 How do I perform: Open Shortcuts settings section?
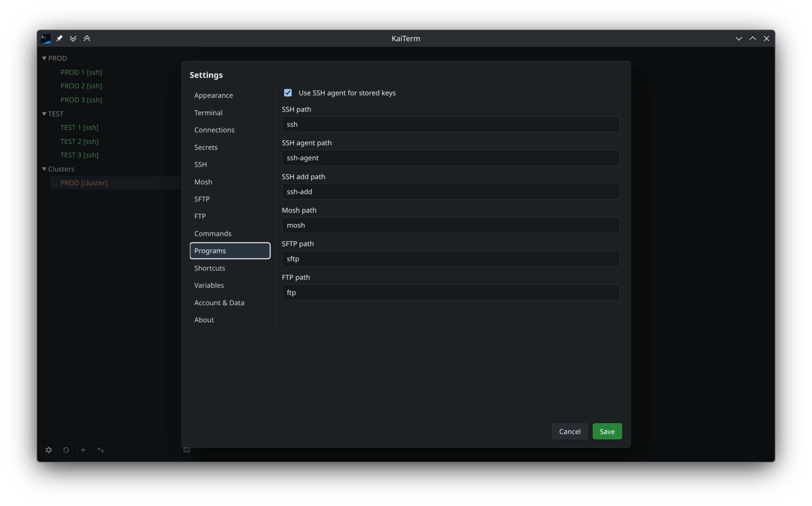click(230, 268)
